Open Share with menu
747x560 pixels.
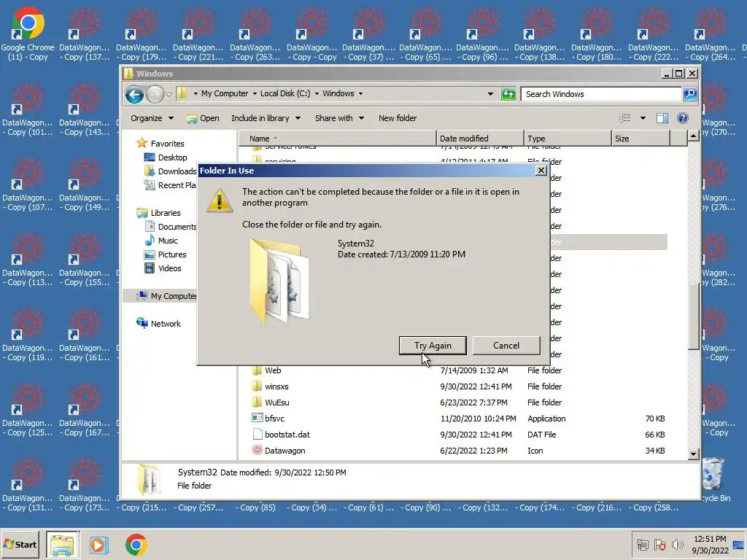click(x=339, y=118)
